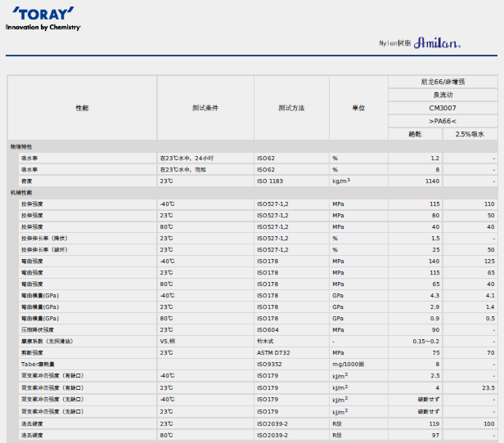Click the TORAY logo

point(43,14)
